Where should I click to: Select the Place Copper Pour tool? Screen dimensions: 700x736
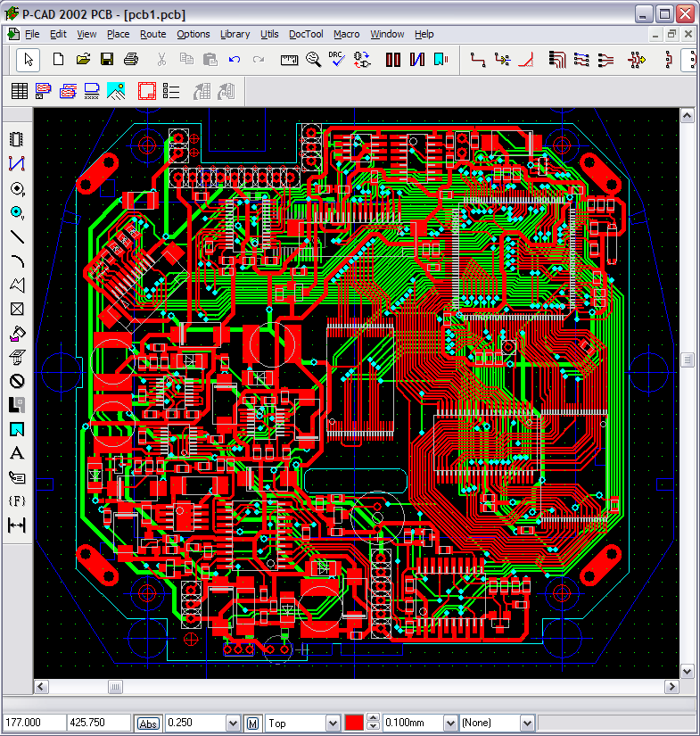click(17, 333)
